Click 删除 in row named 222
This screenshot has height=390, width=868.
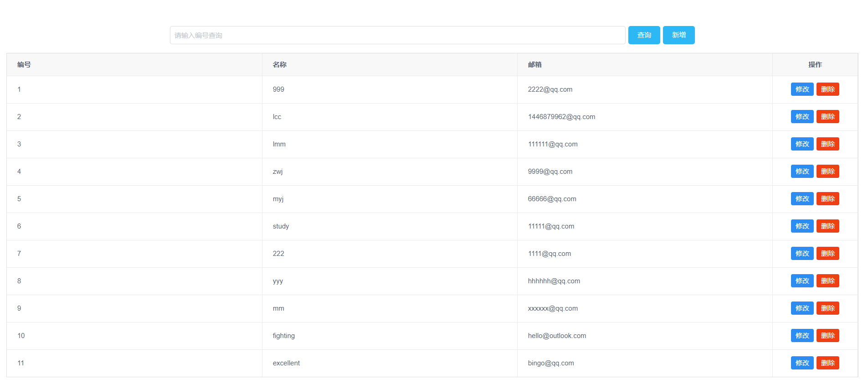[827, 254]
